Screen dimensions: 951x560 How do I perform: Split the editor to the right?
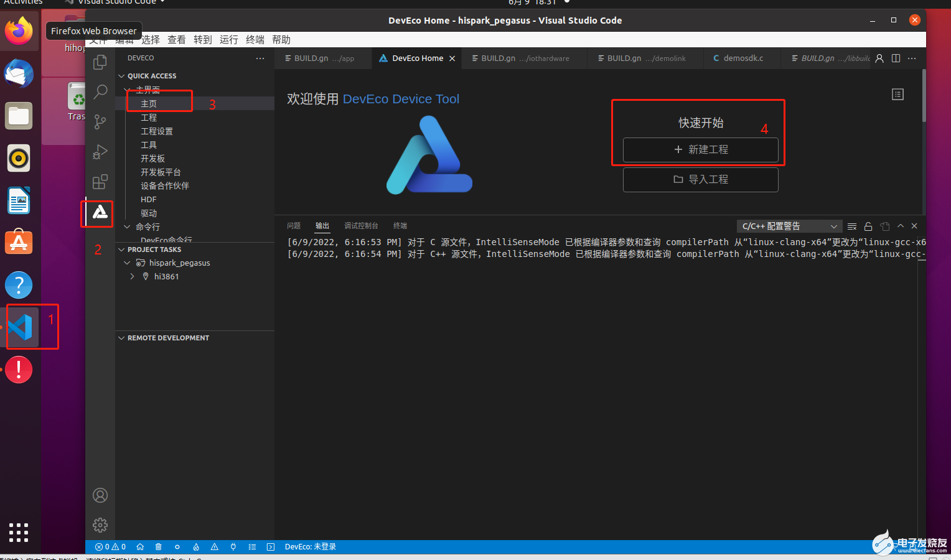pyautogui.click(x=896, y=58)
